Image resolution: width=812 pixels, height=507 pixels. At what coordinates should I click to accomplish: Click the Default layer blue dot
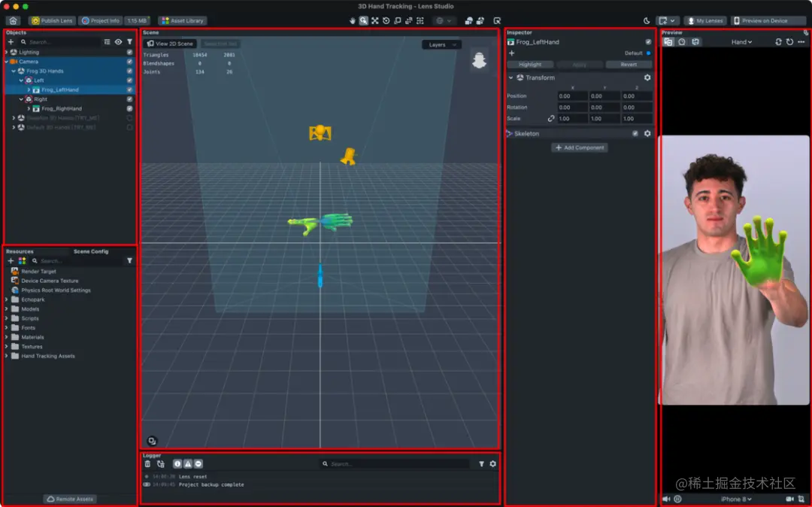click(648, 53)
